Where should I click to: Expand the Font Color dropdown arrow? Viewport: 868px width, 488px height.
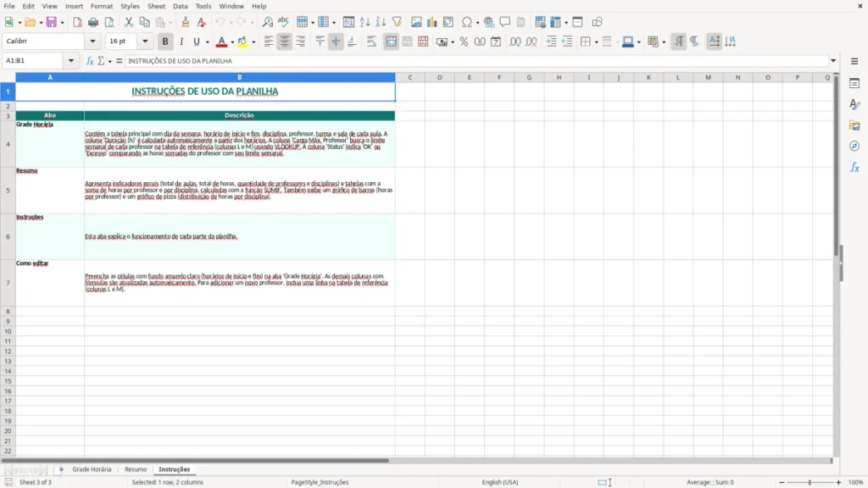click(x=232, y=42)
